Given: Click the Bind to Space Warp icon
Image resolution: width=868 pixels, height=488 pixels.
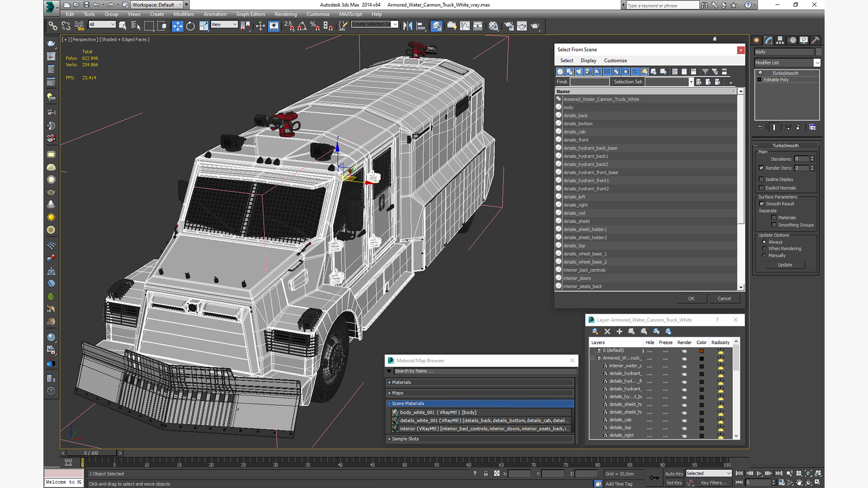Looking at the screenshot, I should point(79,26).
